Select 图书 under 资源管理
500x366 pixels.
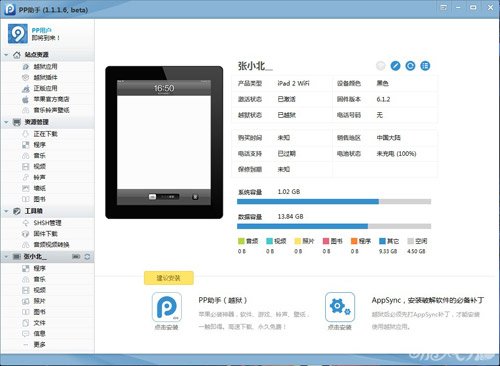(x=39, y=199)
